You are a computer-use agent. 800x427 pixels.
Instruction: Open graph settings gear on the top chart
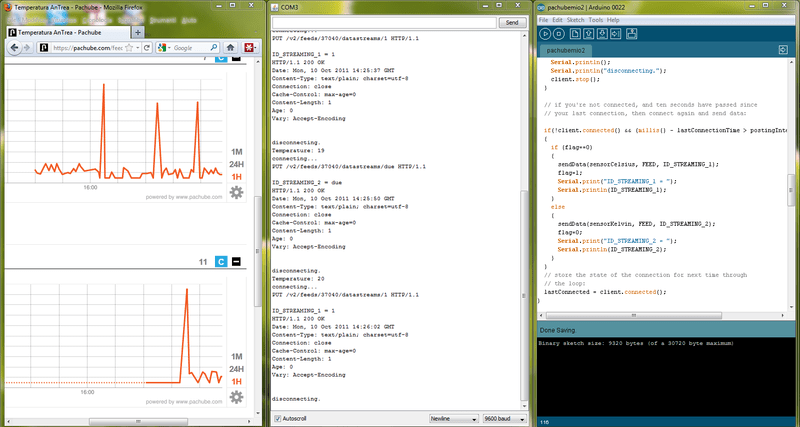click(237, 193)
